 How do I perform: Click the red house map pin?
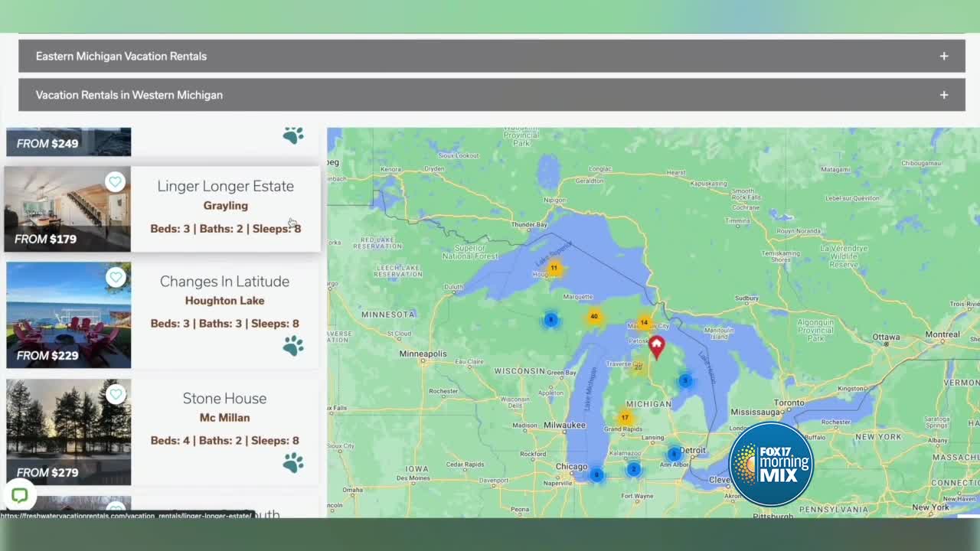click(x=656, y=346)
